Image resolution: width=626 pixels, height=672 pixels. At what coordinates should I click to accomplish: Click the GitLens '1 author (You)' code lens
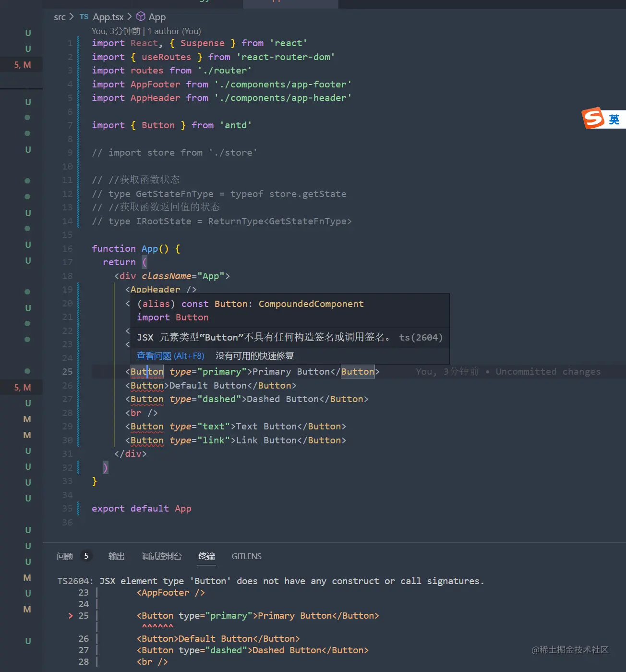point(174,31)
